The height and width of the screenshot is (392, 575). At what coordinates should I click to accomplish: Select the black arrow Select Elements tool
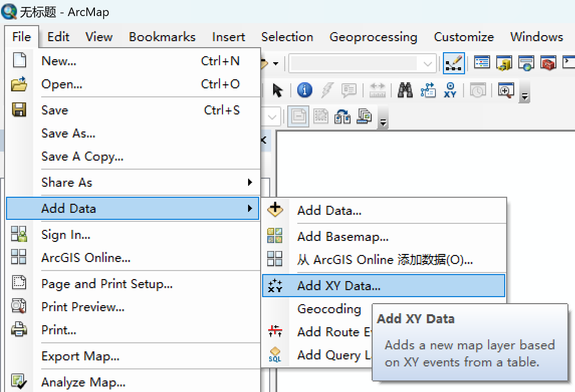(x=278, y=90)
